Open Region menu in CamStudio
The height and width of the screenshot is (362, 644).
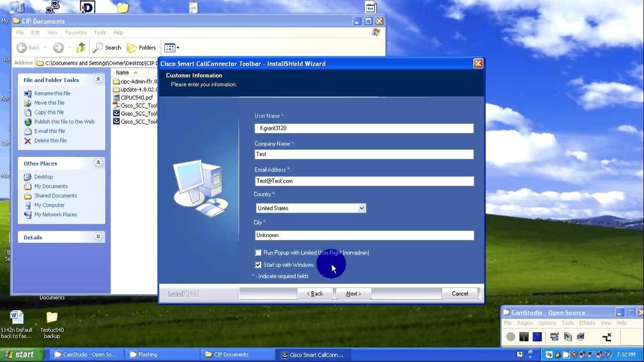(x=525, y=323)
